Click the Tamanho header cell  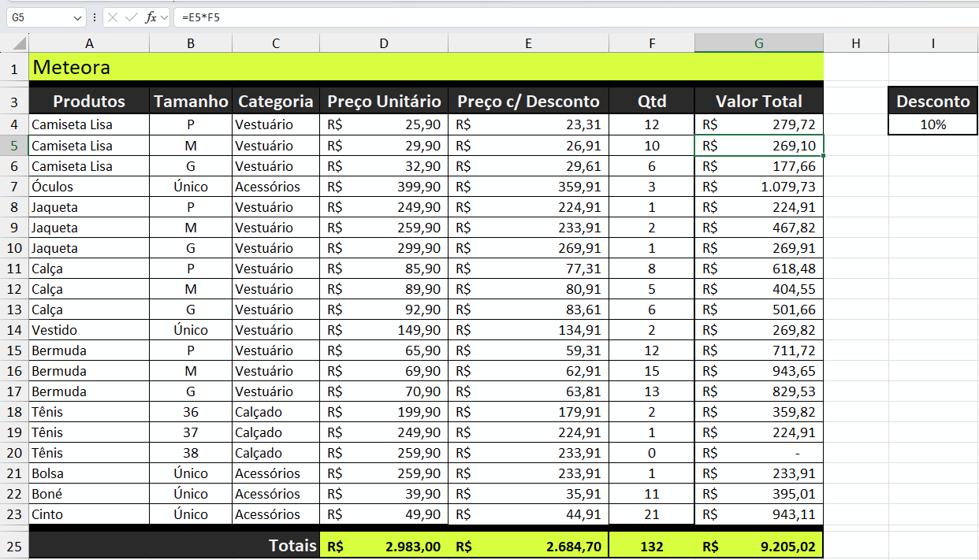(x=191, y=101)
